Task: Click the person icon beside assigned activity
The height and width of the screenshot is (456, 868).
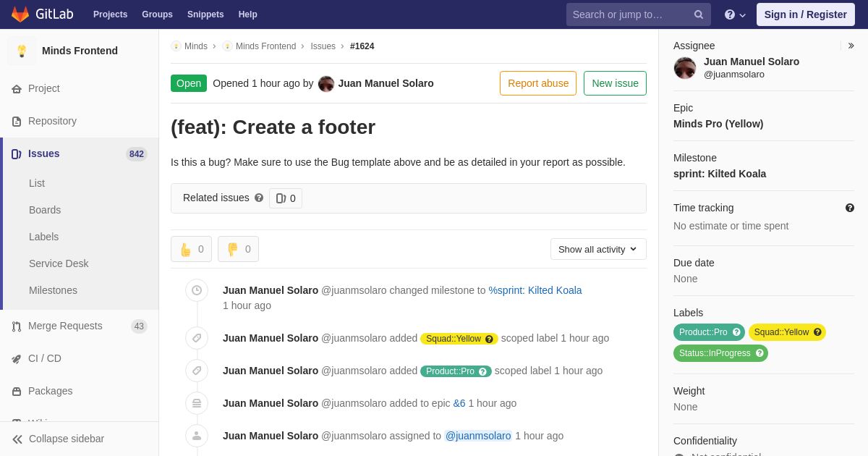Action: (x=197, y=436)
